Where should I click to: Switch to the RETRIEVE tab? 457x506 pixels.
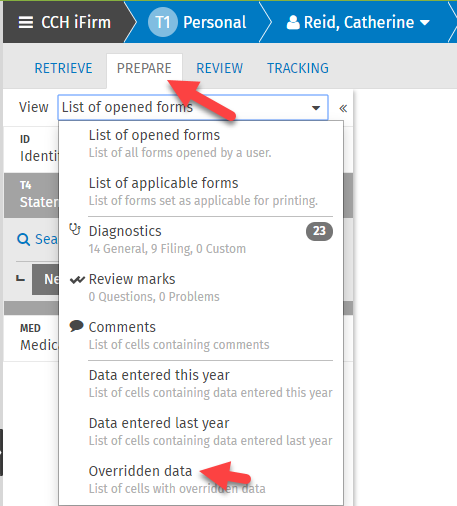pyautogui.click(x=63, y=68)
